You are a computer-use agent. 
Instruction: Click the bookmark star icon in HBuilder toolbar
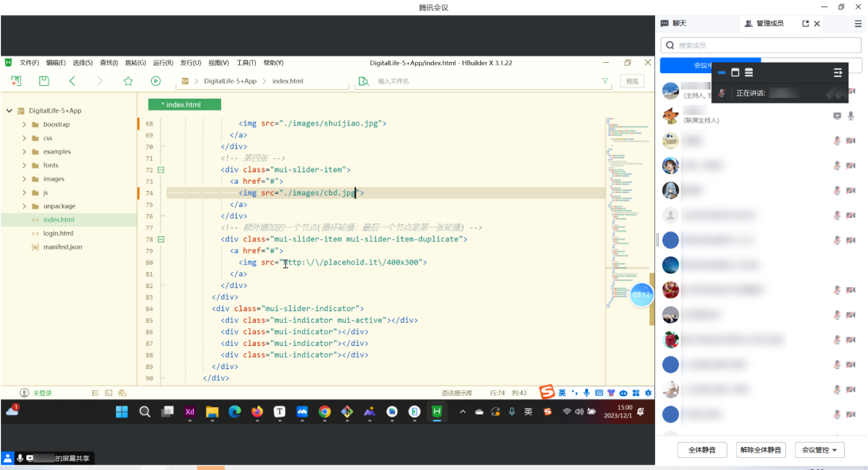pos(128,81)
